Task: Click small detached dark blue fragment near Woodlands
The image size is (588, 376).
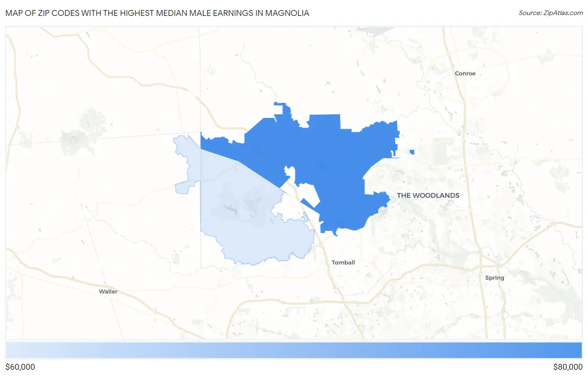Action: coord(412,152)
